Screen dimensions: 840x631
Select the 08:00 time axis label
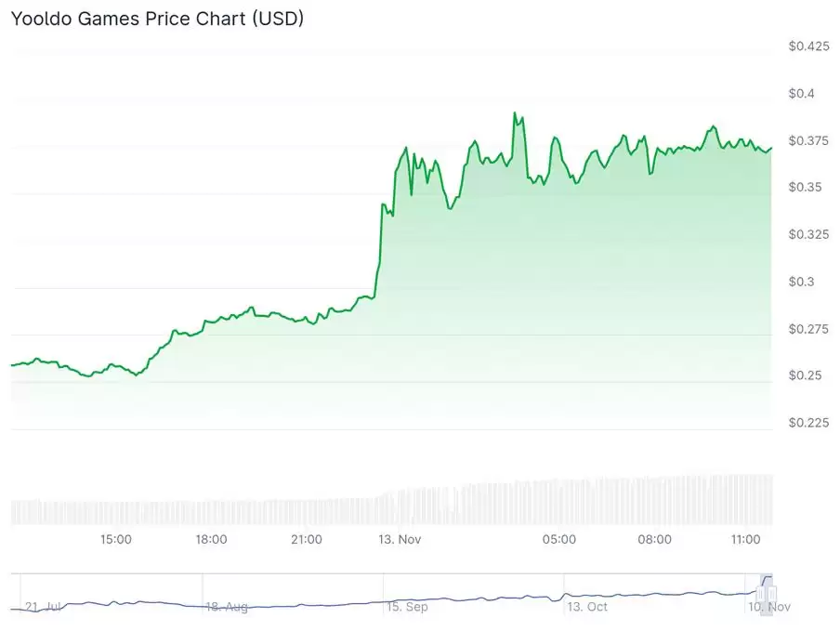[x=655, y=539]
